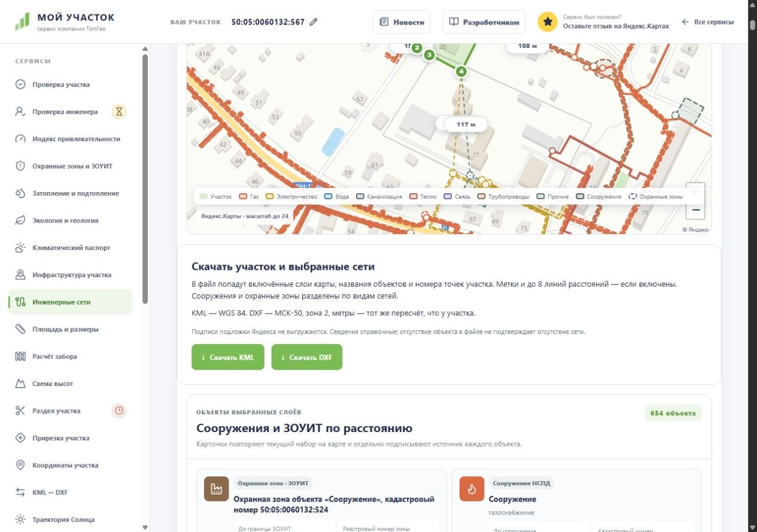Click the sun-cloud icon for Климатический паспорт
The image size is (757, 532).
click(x=20, y=248)
